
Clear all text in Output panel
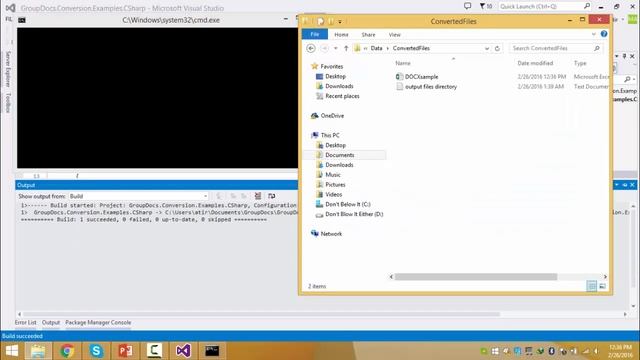click(258, 196)
